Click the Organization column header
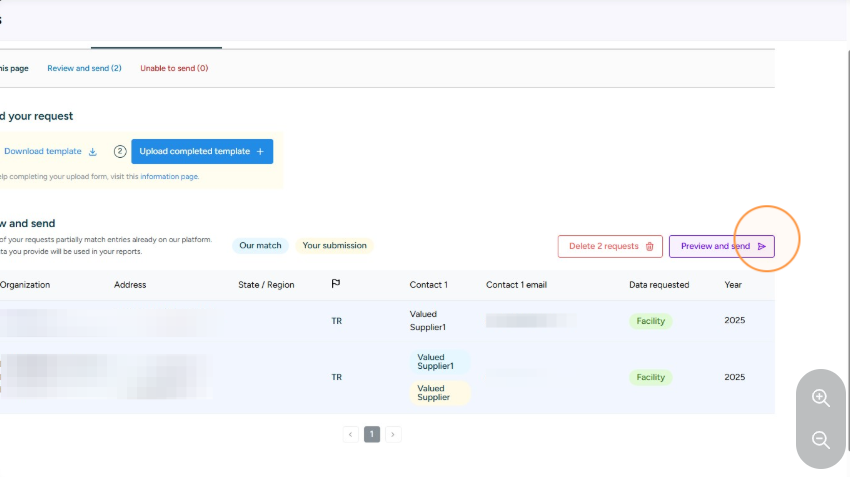 25,285
